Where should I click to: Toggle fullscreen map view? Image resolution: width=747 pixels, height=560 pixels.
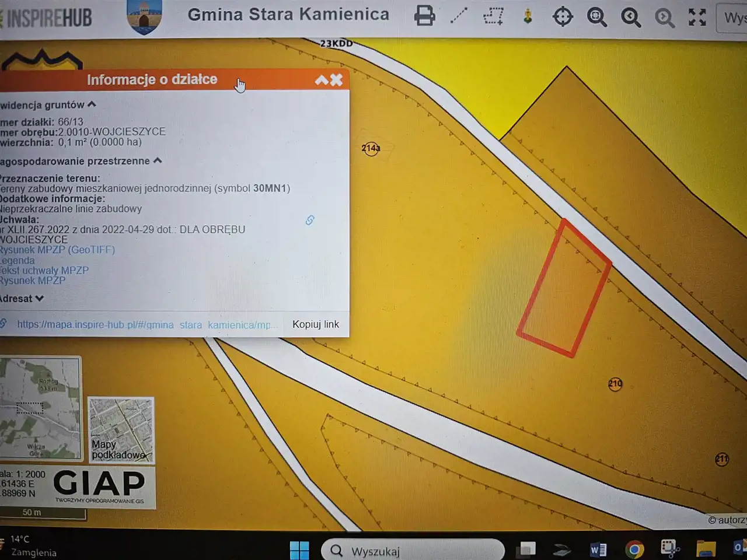pos(697,17)
